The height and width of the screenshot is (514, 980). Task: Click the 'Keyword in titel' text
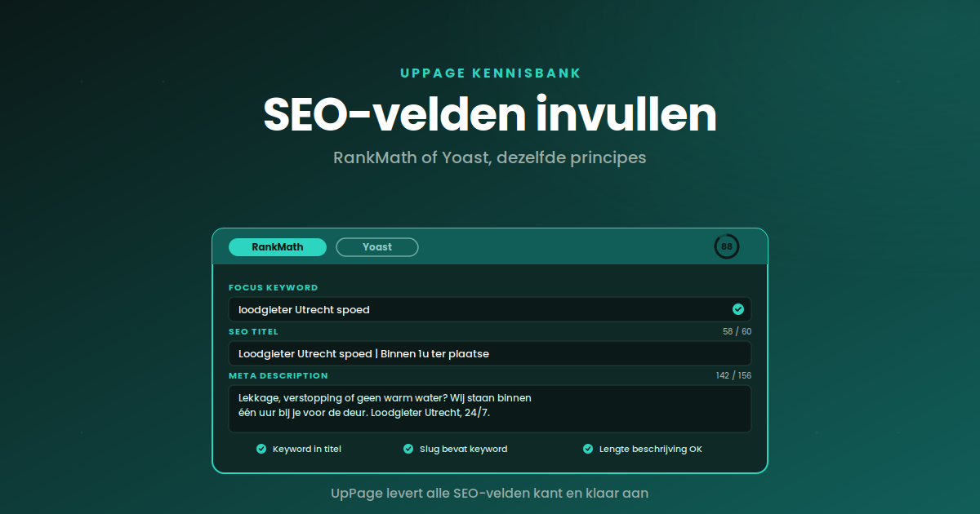[x=307, y=449]
